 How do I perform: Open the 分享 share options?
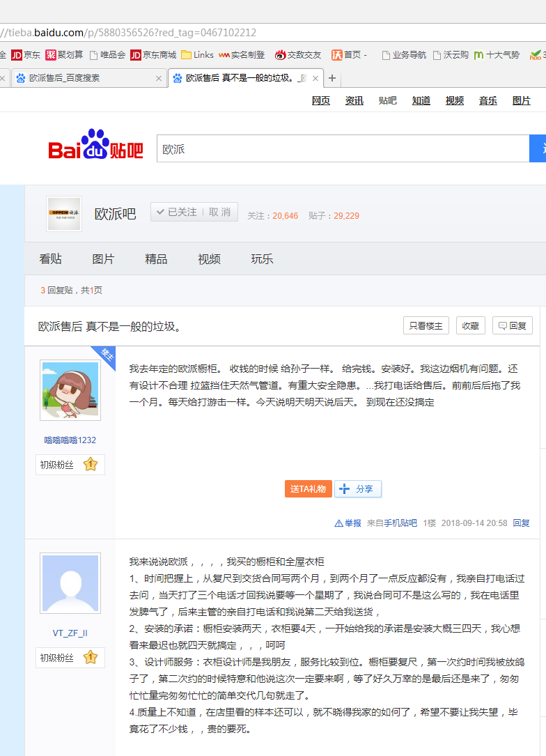click(x=358, y=489)
